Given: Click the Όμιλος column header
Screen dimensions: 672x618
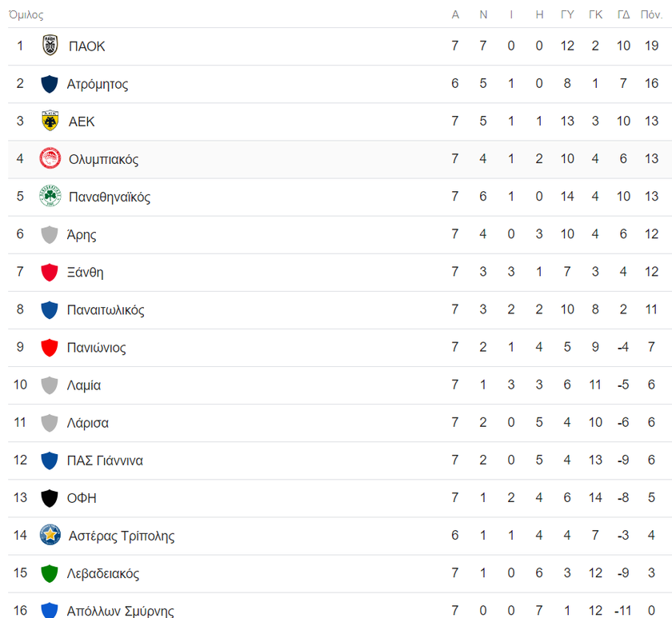Looking at the screenshot, I should pos(26,14).
